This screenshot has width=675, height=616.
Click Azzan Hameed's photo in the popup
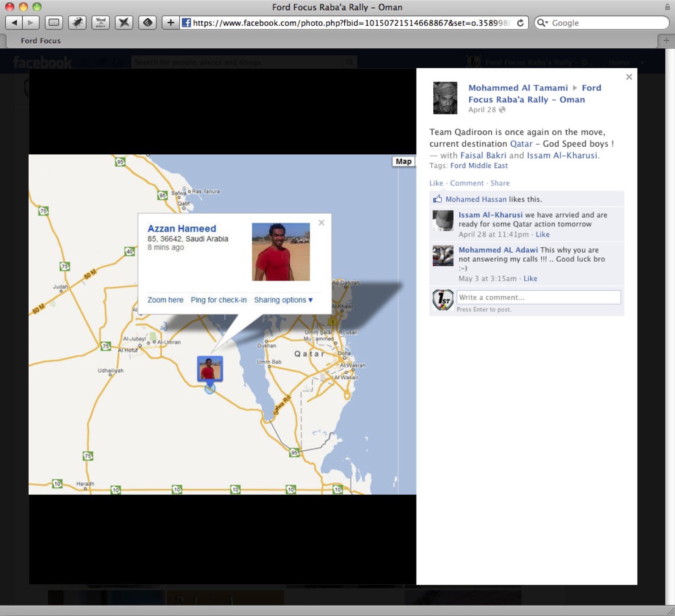pos(281,252)
